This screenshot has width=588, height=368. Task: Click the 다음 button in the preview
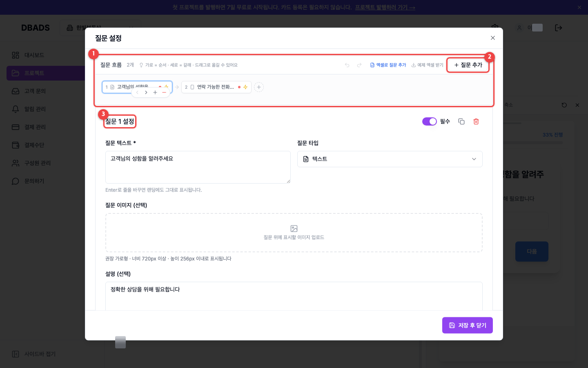(x=532, y=251)
